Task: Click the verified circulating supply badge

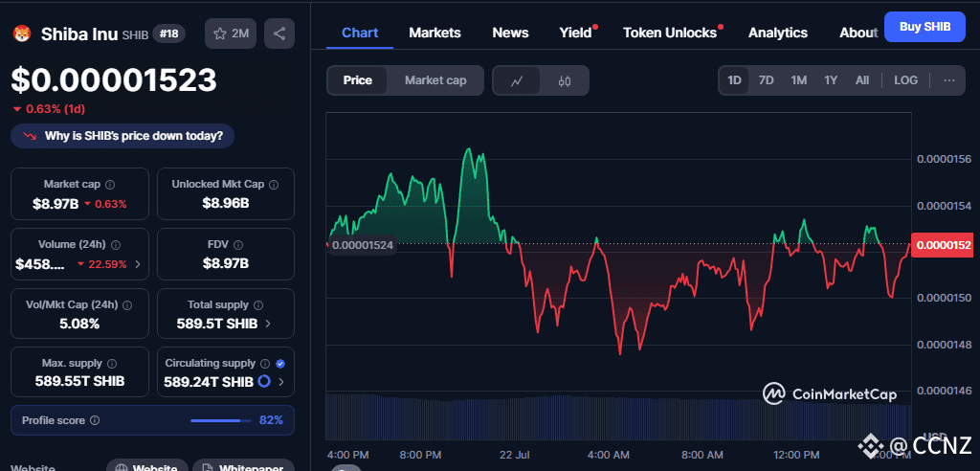Action: point(280,364)
